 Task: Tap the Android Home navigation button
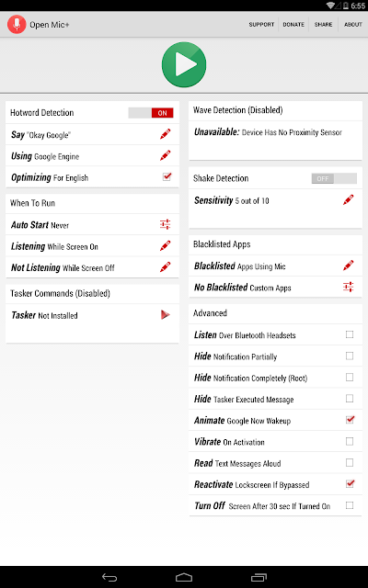point(184,577)
